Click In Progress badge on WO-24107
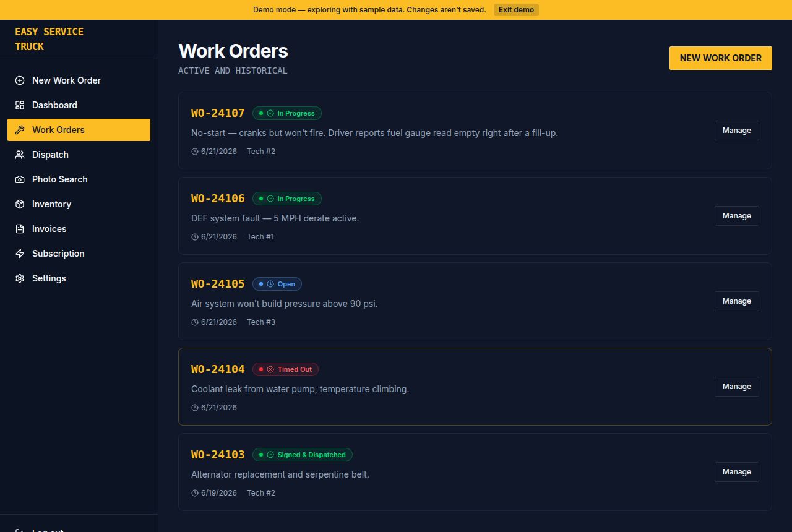This screenshot has height=532, width=792. coord(287,113)
